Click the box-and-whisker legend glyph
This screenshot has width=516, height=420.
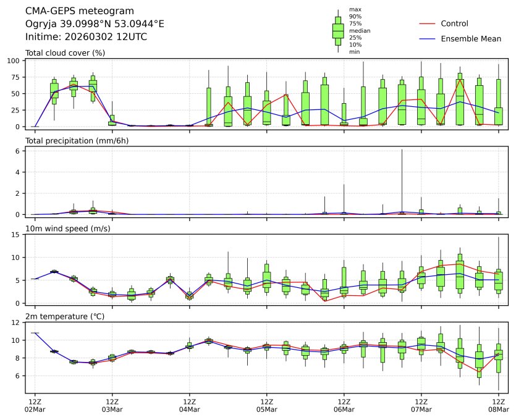click(338, 31)
